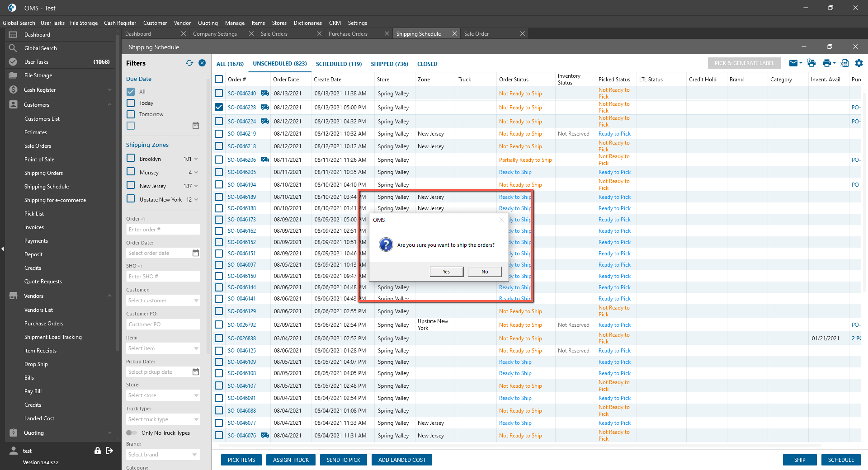Refresh filters using the reload icon
Image resolution: width=868 pixels, height=470 pixels.
[189, 63]
